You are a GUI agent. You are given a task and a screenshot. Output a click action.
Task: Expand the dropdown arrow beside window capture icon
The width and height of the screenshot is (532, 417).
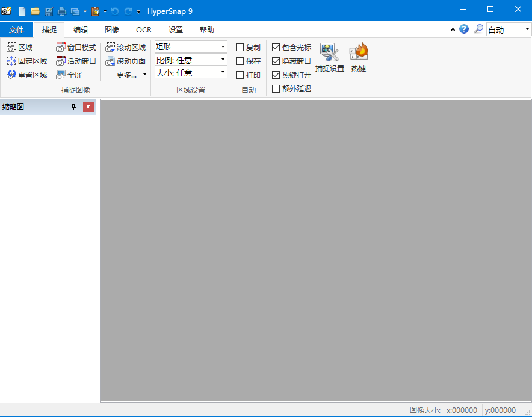85,11
